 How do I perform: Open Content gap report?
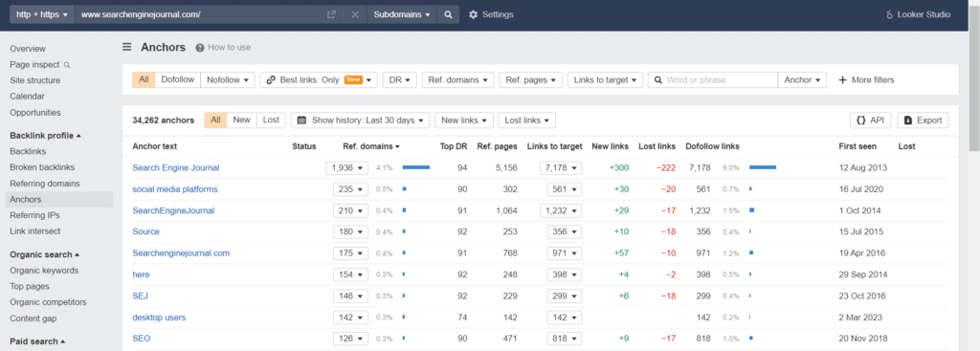(x=33, y=318)
